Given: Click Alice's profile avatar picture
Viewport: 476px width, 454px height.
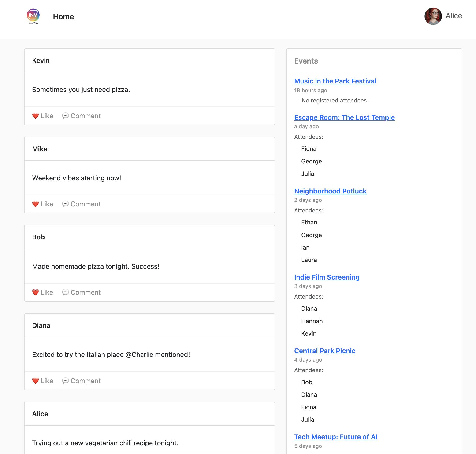Looking at the screenshot, I should pyautogui.click(x=433, y=16).
